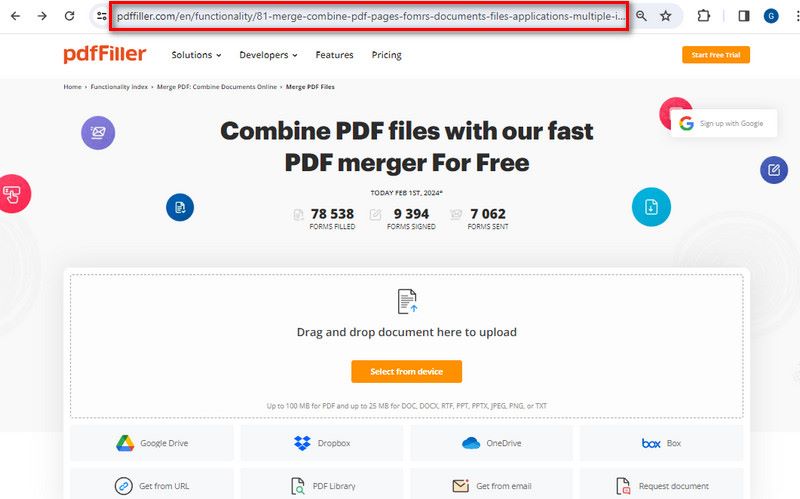Click Select from device button
Screen dimensions: 800x499
tap(407, 371)
